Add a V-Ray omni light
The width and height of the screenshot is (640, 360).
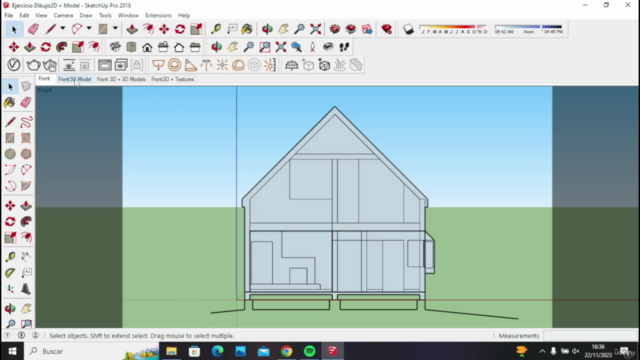(222, 65)
